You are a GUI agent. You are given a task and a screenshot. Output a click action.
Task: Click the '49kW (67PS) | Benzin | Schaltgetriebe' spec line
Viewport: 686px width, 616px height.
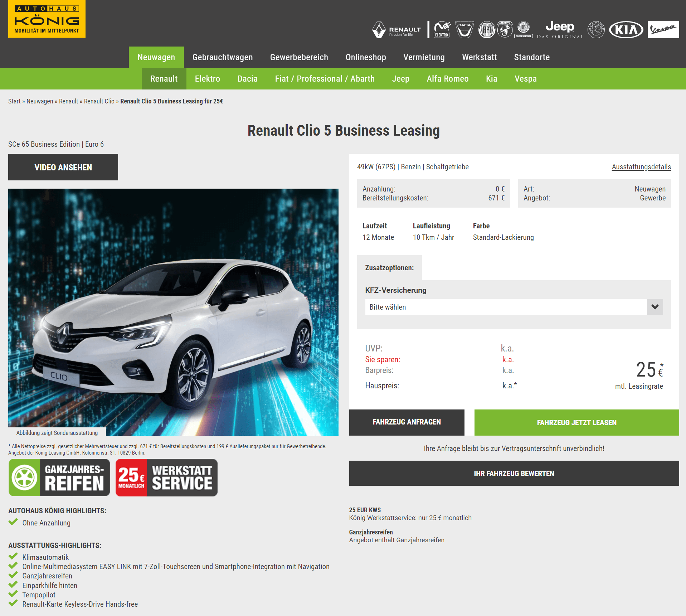click(413, 167)
